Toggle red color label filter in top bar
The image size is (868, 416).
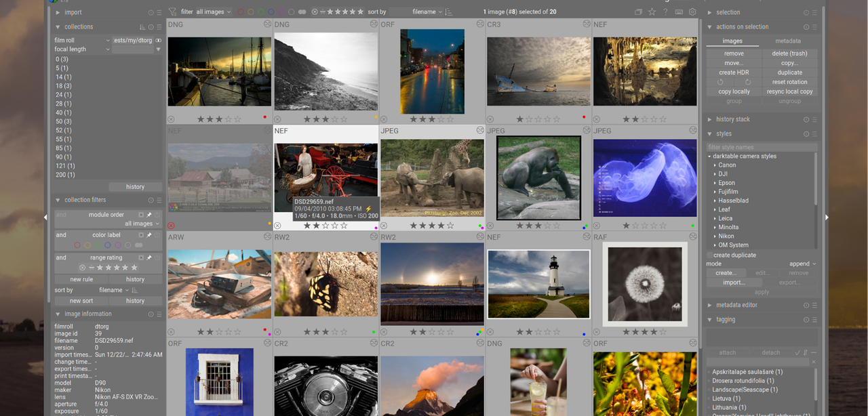pyautogui.click(x=240, y=12)
